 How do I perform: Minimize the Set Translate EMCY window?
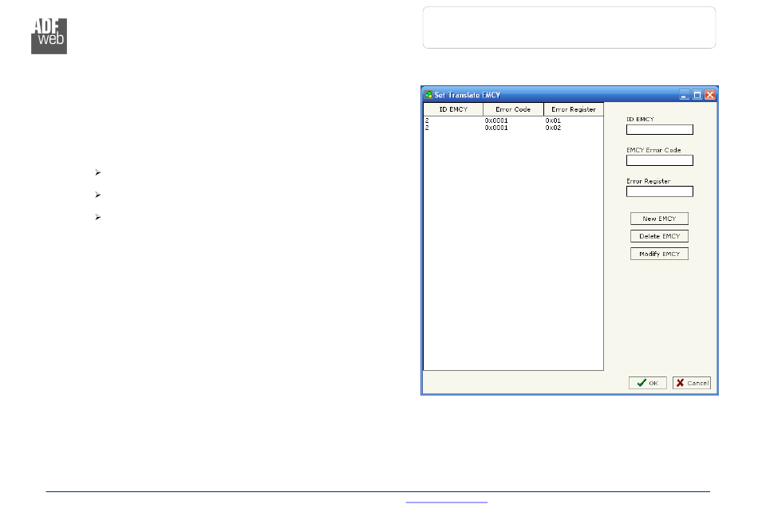[x=684, y=94]
